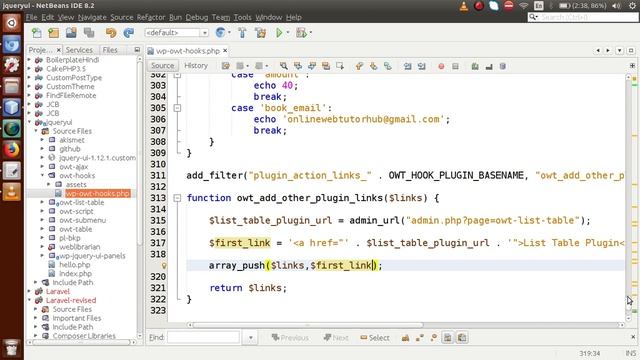Click the Previous button in Find bar
Screen dimensions: 640x360
(x=290, y=338)
